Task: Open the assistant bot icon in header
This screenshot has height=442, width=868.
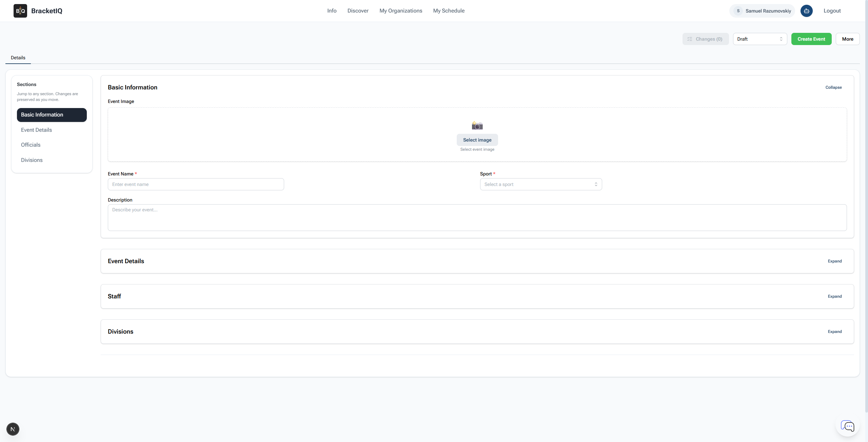Action: [x=807, y=11]
